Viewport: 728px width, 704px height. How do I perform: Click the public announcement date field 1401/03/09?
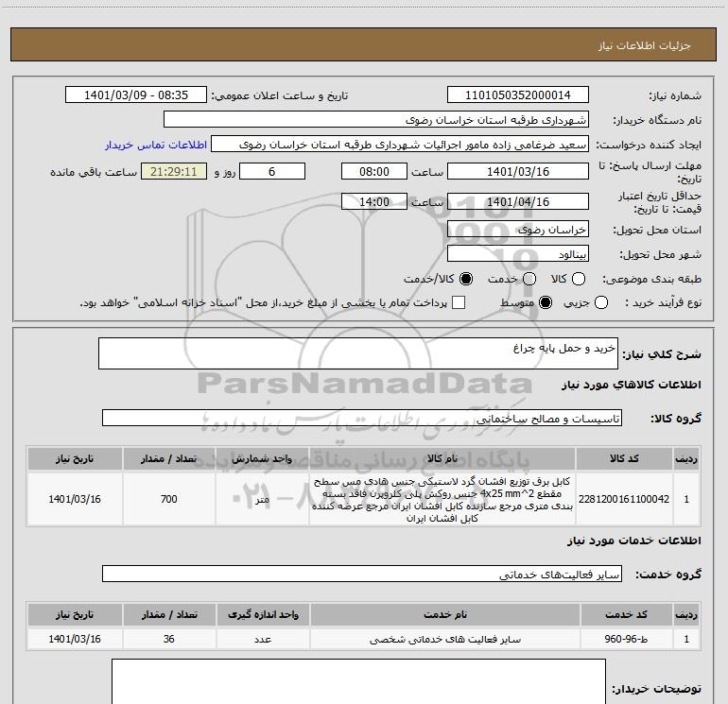coord(136,95)
